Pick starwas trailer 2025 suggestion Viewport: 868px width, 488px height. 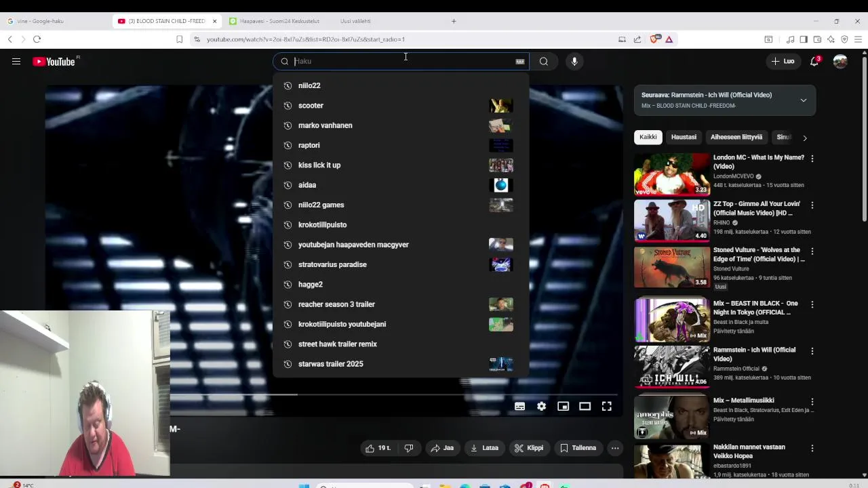(x=401, y=364)
